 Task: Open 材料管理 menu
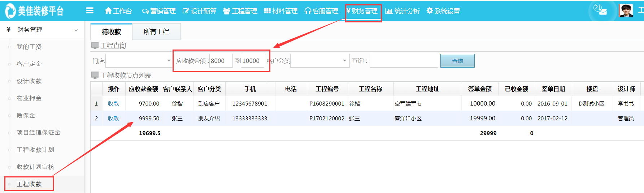(x=280, y=11)
